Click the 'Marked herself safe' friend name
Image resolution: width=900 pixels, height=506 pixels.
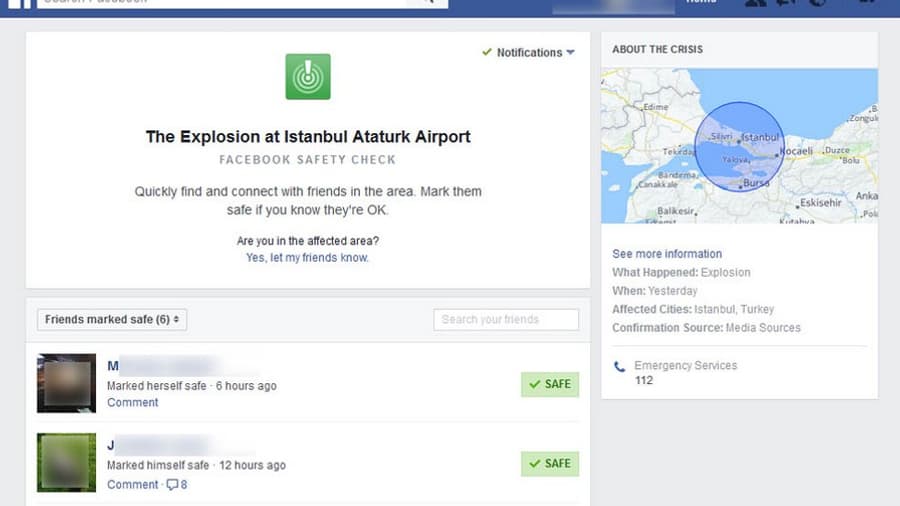(164, 365)
